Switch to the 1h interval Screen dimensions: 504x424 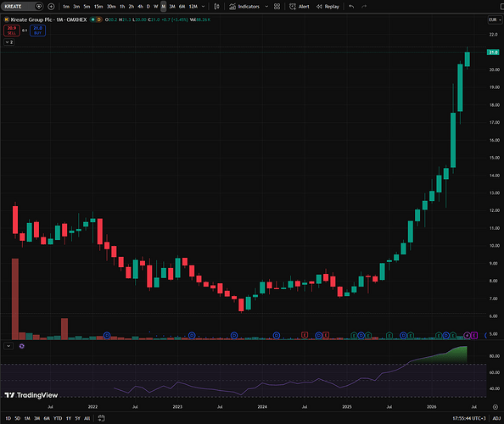tap(122, 7)
